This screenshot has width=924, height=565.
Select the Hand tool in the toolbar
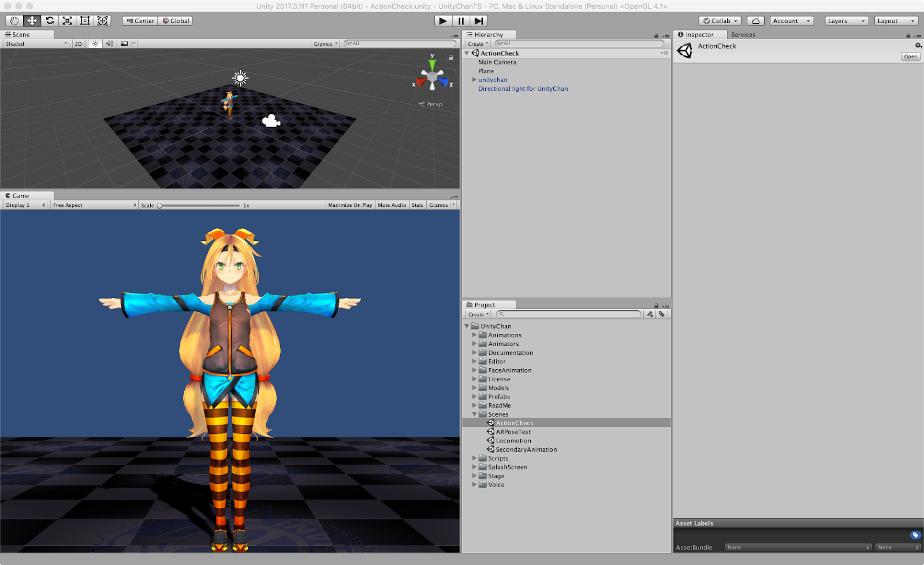[x=14, y=20]
